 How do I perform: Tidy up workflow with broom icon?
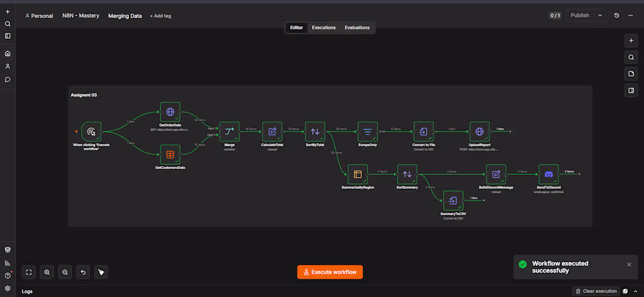[x=101, y=272]
